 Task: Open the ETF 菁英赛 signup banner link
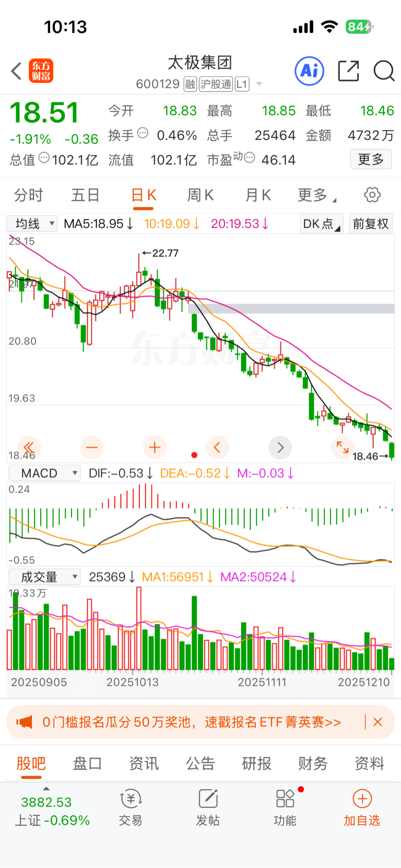pyautogui.click(x=192, y=722)
